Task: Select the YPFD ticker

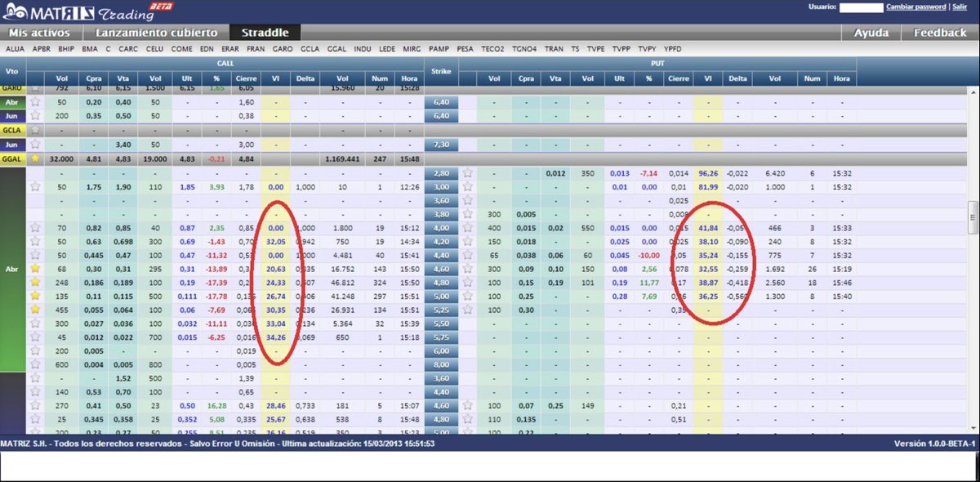Action: coord(673,49)
